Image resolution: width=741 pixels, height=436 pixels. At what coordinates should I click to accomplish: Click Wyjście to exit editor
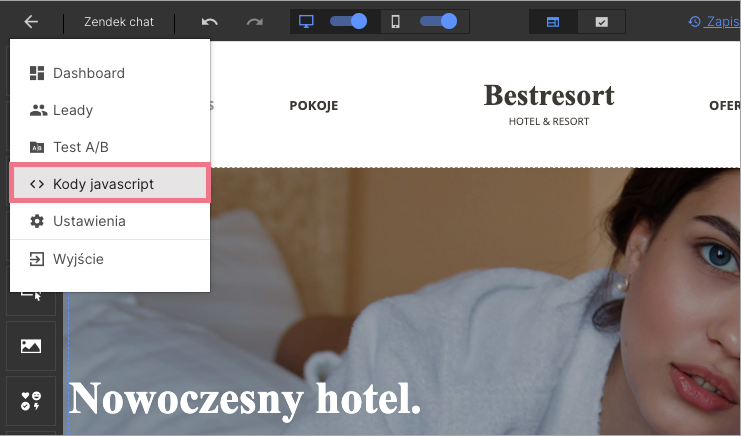78,259
